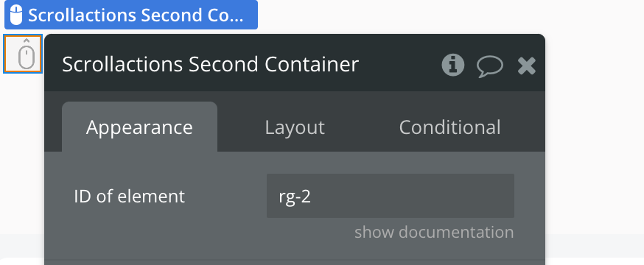Click the blue Scrollactions Second Co... label

point(131,15)
